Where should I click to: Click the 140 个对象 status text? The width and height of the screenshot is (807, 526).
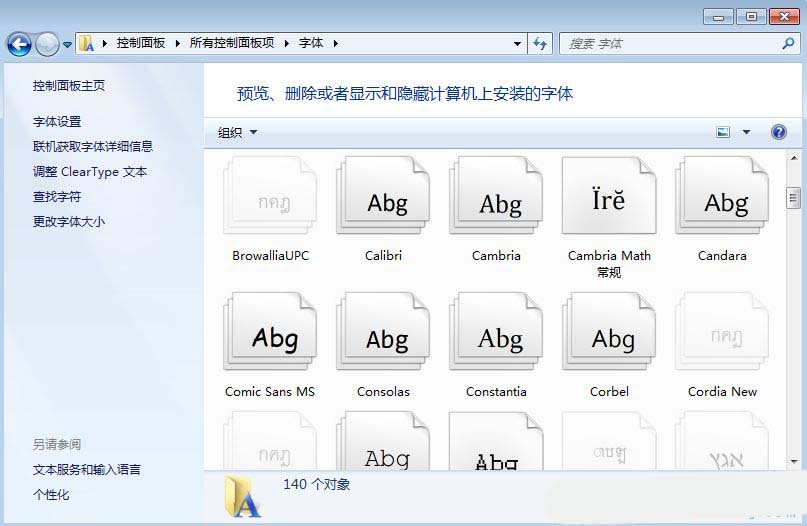point(317,484)
